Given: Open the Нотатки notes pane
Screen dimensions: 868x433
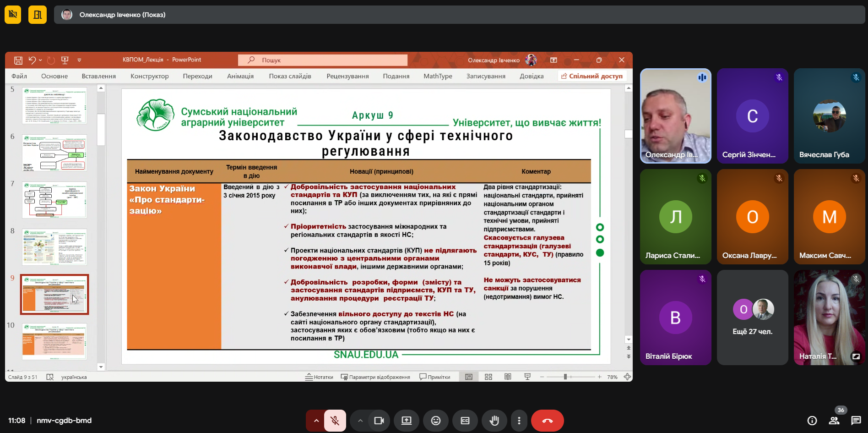Looking at the screenshot, I should (320, 377).
